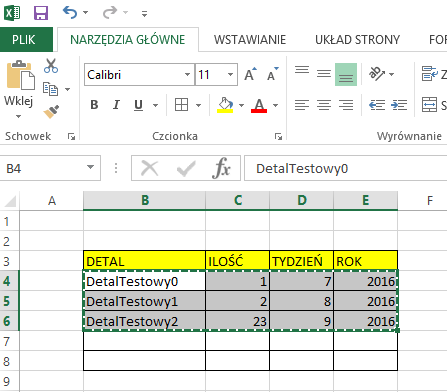Toggle bold formatting
This screenshot has width=447, height=392.
click(94, 105)
